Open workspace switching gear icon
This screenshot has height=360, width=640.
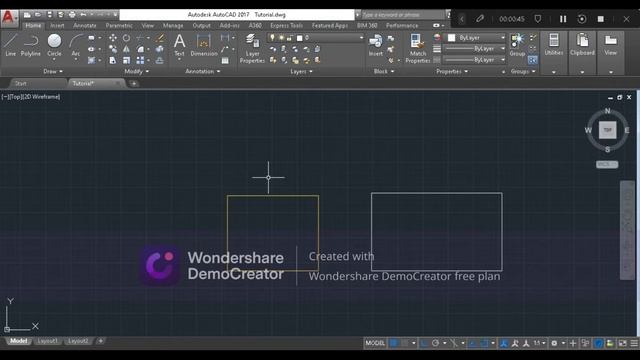[554, 343]
